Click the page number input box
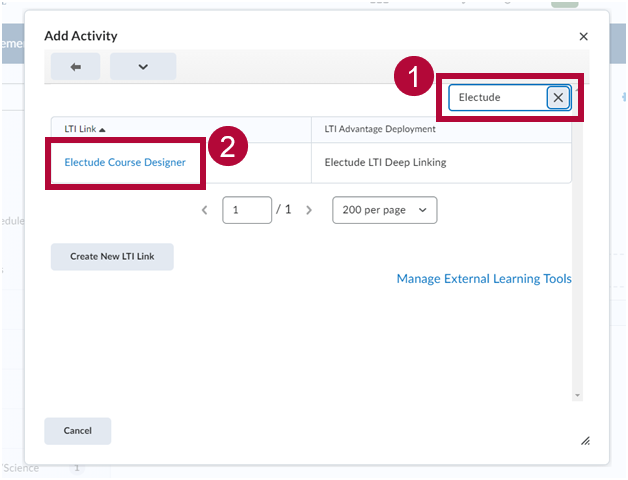 pos(246,210)
